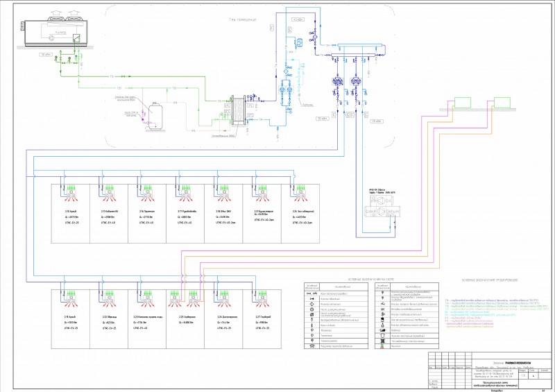Click the drawing title in the title block

click(x=495, y=384)
